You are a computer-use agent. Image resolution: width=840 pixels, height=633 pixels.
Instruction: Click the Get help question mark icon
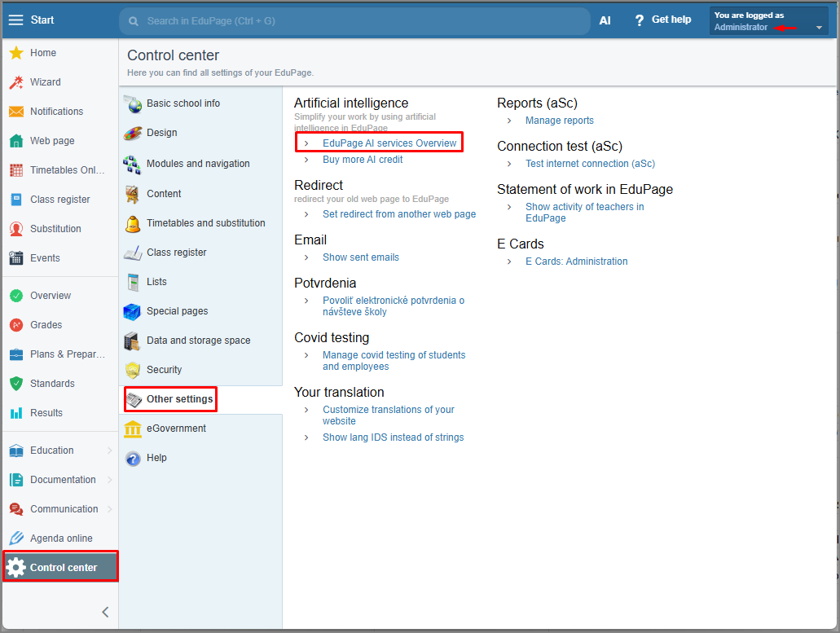[x=640, y=20]
